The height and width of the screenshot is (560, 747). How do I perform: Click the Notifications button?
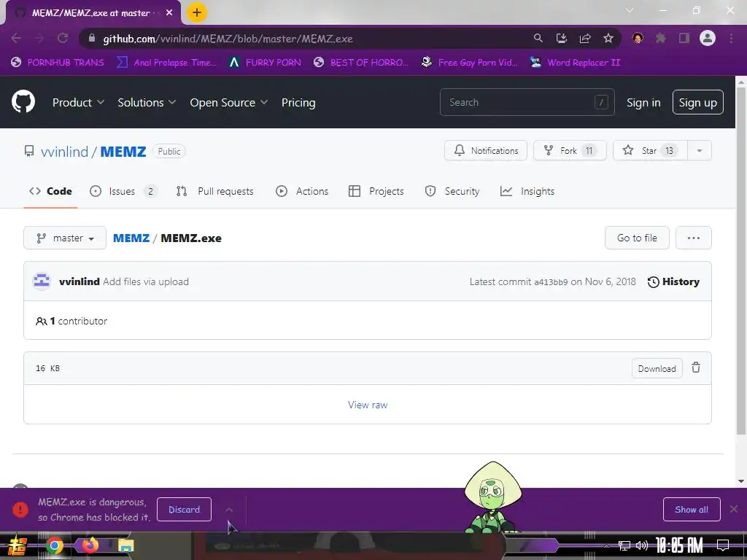pyautogui.click(x=485, y=150)
